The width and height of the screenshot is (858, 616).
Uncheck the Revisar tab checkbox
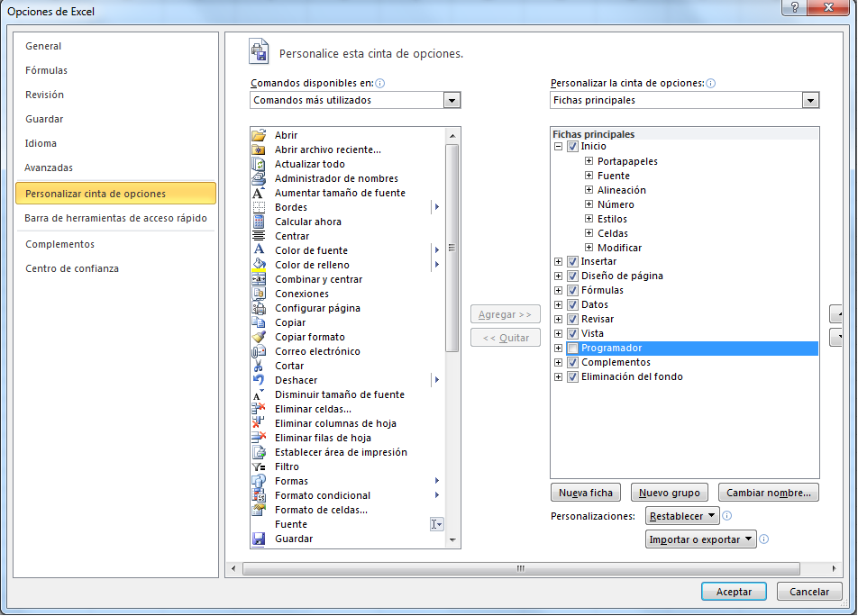tap(572, 319)
